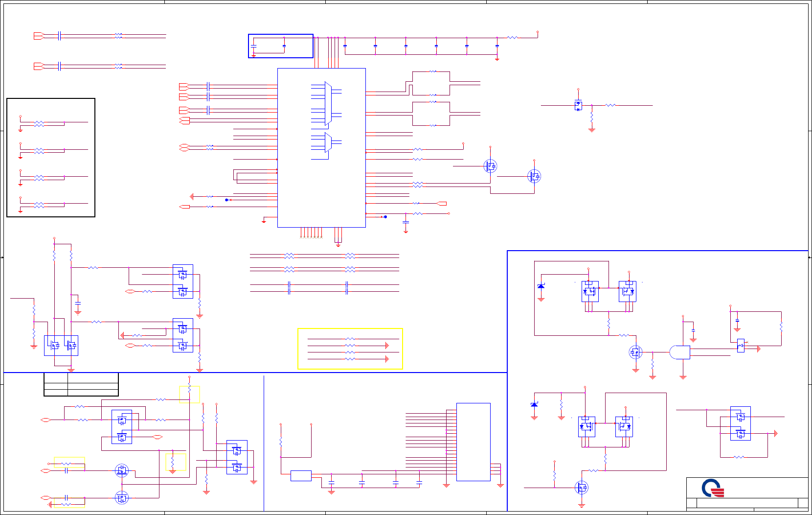This screenshot has width=812, height=515.
Task: Click the AND gate symbol
Action: 680,352
